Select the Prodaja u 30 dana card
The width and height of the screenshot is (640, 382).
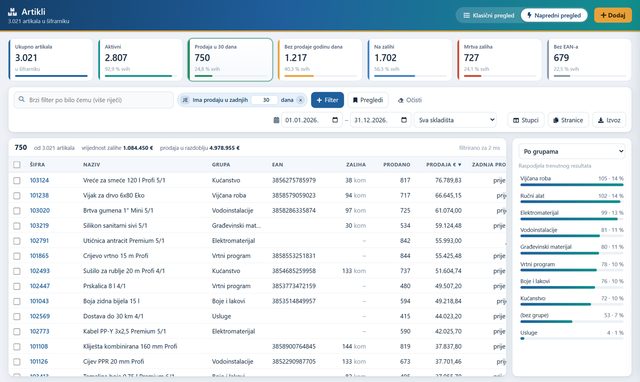tap(230, 60)
